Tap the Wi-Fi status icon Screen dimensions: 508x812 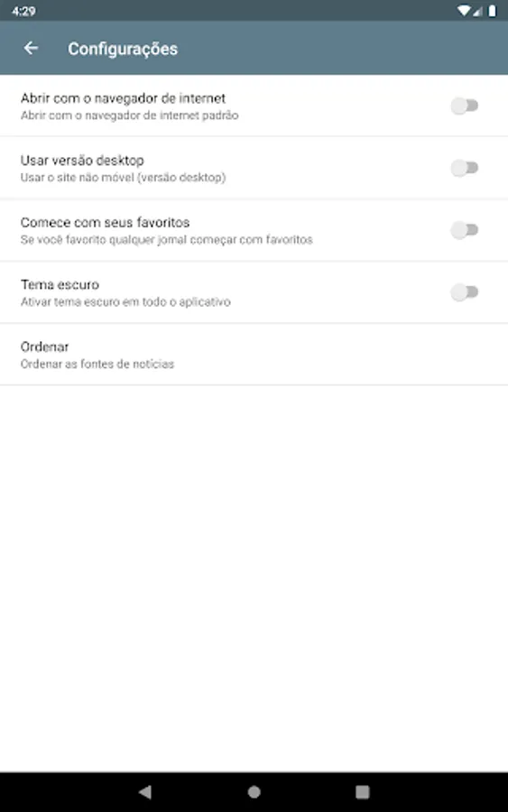point(463,10)
